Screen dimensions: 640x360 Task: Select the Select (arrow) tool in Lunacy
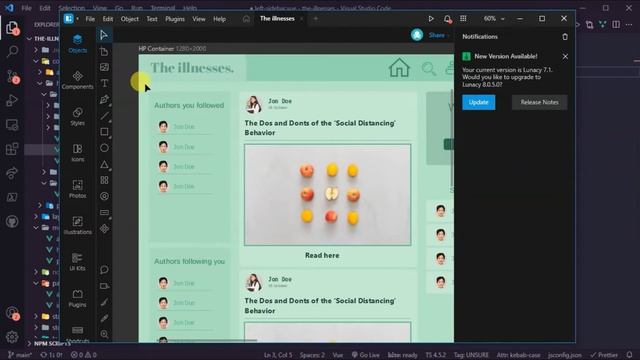[104, 35]
